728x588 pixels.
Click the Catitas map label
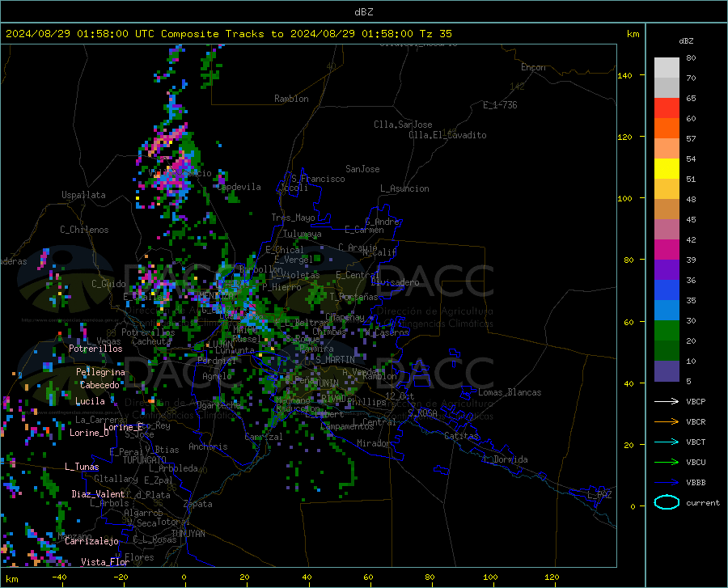[461, 436]
